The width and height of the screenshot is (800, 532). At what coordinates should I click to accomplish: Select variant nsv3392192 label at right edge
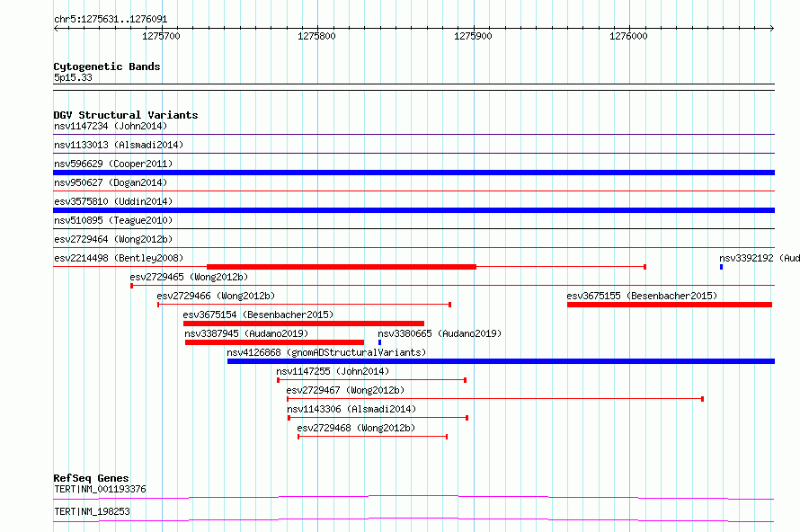point(760,258)
